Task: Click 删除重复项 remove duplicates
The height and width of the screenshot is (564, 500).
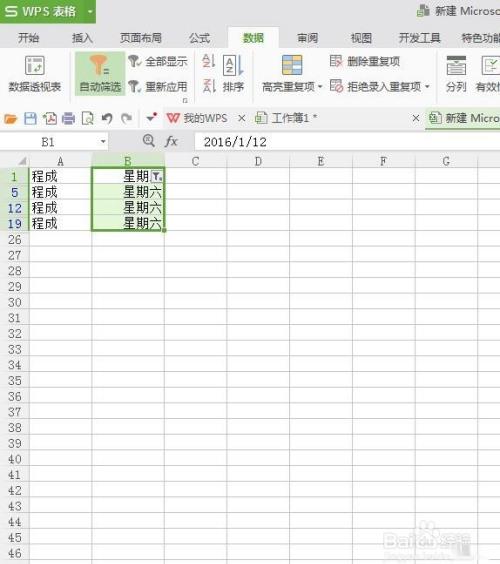Action: pos(365,62)
